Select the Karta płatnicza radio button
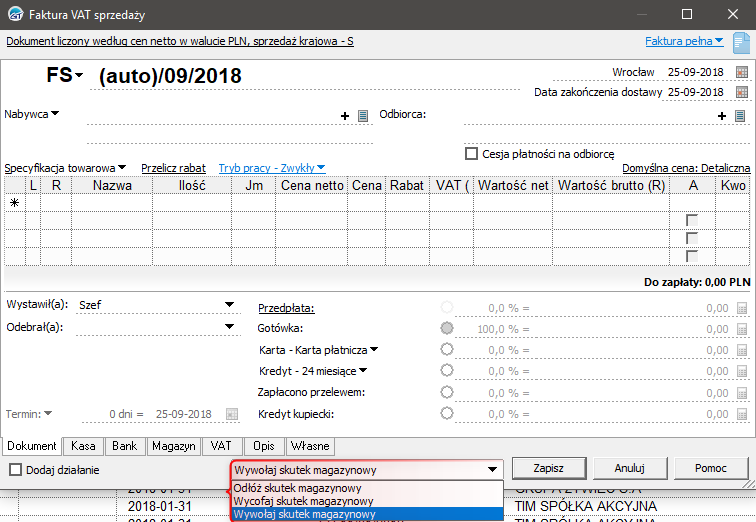This screenshot has height=522, width=756. (x=447, y=349)
